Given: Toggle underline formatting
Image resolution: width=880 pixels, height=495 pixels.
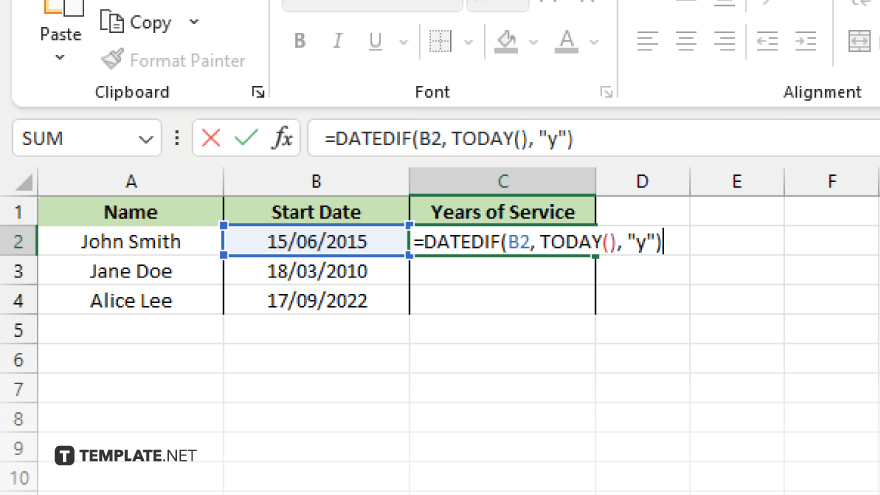Looking at the screenshot, I should point(375,41).
